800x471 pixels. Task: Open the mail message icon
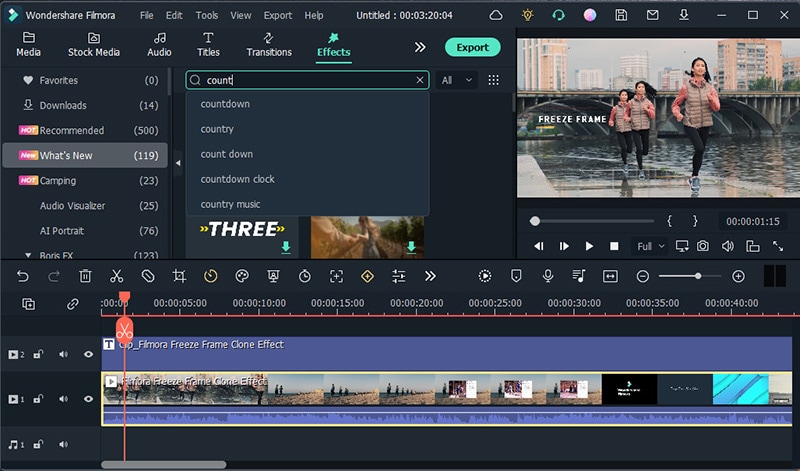click(x=653, y=15)
